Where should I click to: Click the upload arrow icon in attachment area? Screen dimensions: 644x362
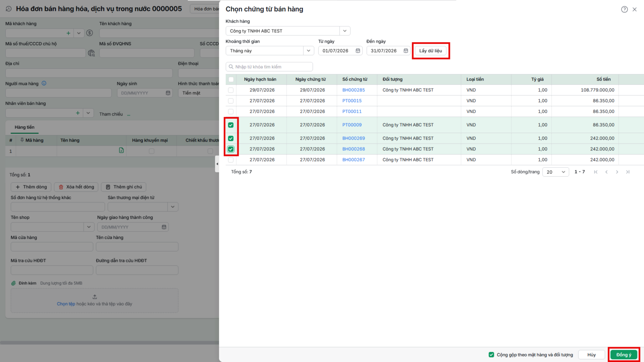click(x=95, y=297)
